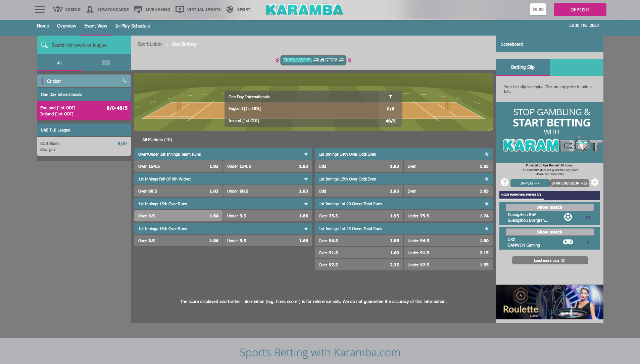The image size is (640, 364).
Task: Click the search magnifier icon
Action: pos(44,45)
